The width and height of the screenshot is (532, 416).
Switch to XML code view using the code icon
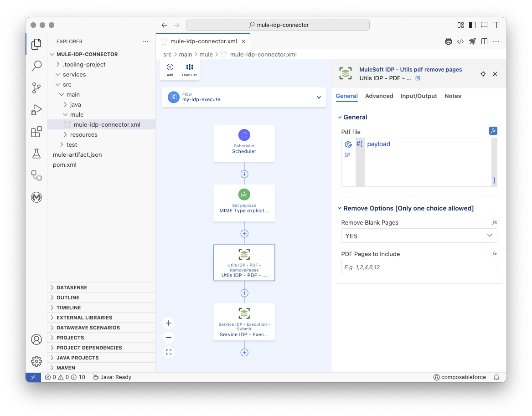[x=460, y=41]
